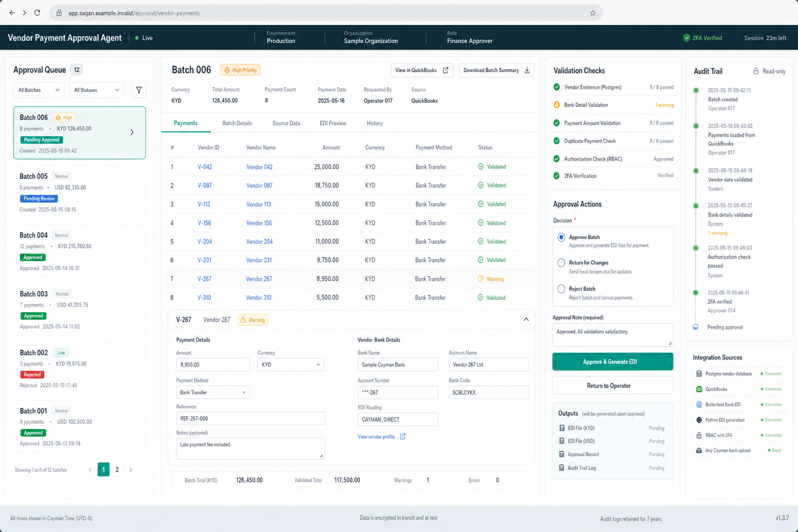
Task: Bookmark page with star icon
Action: pos(593,13)
